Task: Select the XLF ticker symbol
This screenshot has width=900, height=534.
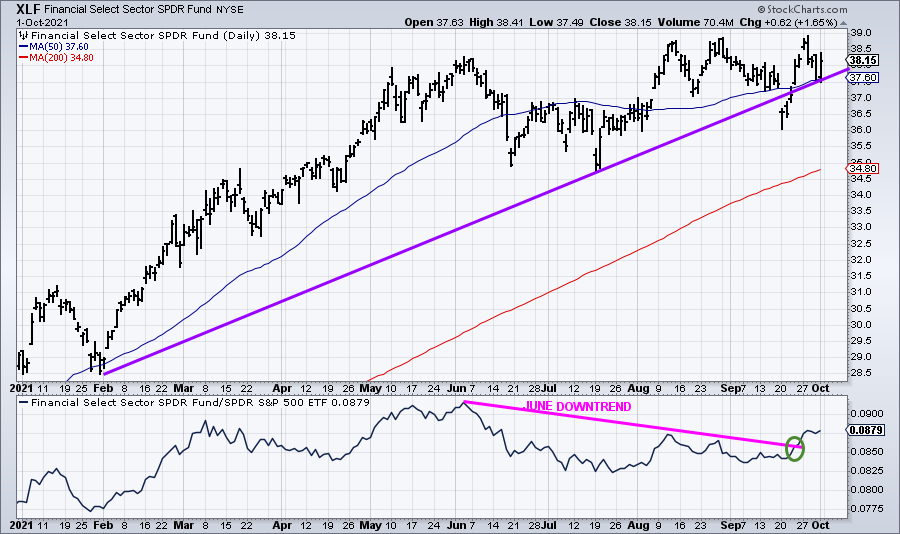Action: (x=28, y=9)
